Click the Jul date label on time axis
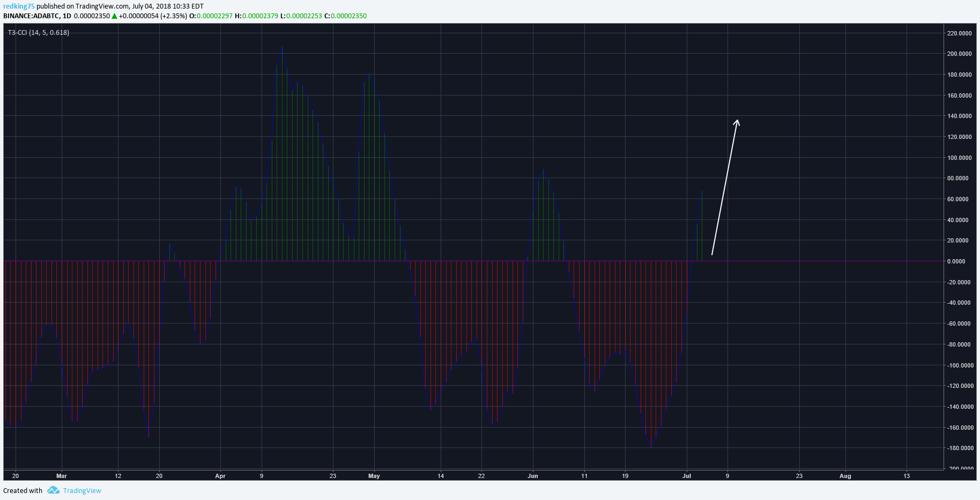Image resolution: width=980 pixels, height=500 pixels. 687,476
